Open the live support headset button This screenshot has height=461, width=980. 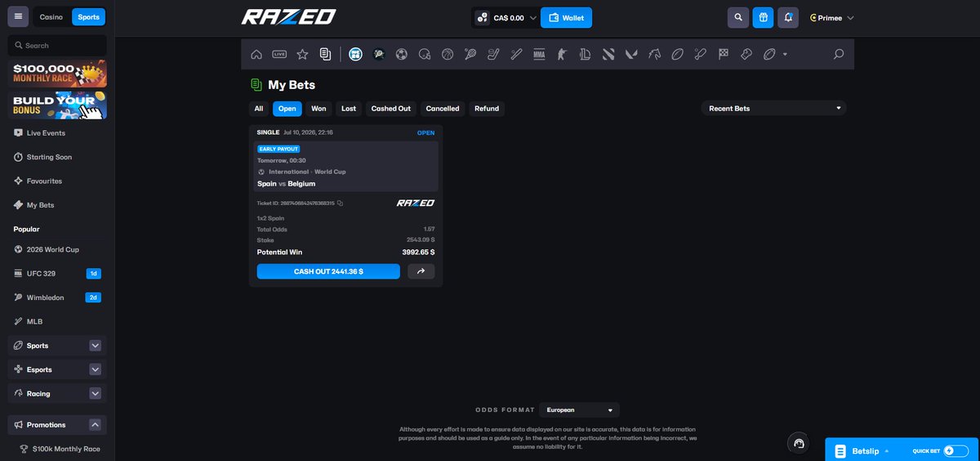click(x=799, y=443)
